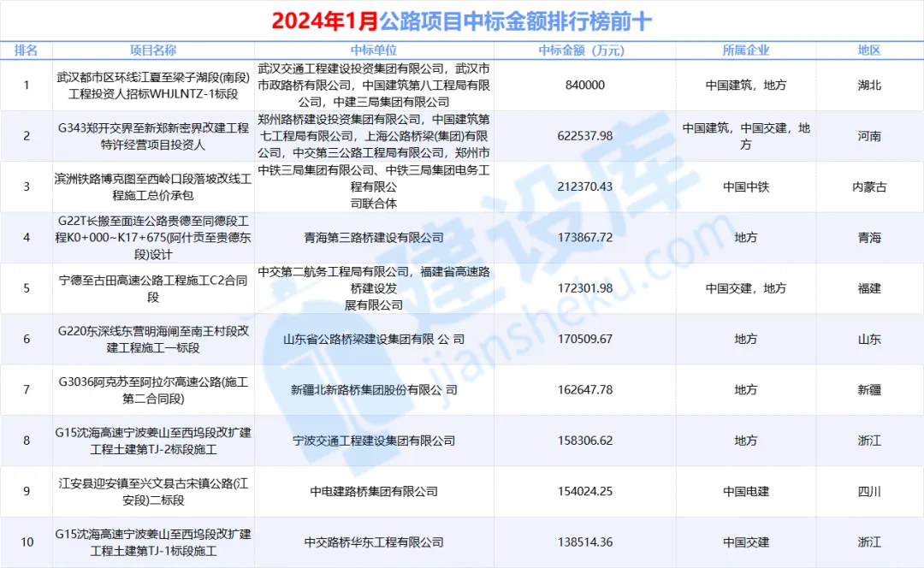Select the amount 138514.36 in row ten
This screenshot has width=924, height=568.
click(584, 542)
